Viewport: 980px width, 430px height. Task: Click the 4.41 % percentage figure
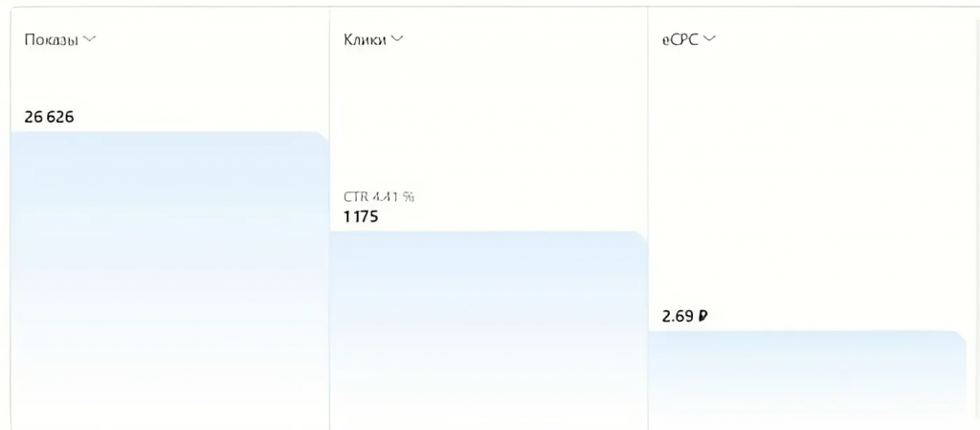391,197
